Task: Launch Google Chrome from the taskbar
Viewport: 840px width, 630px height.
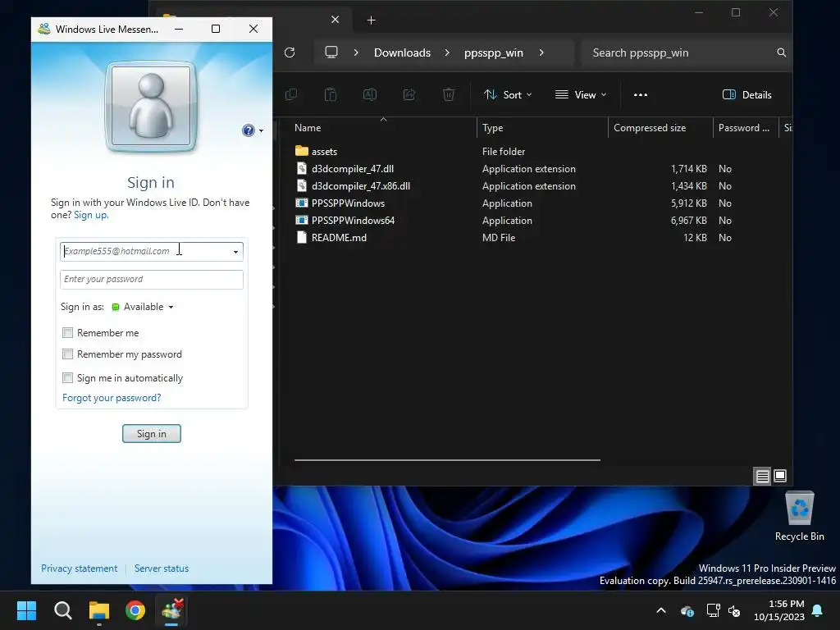Action: coord(135,610)
